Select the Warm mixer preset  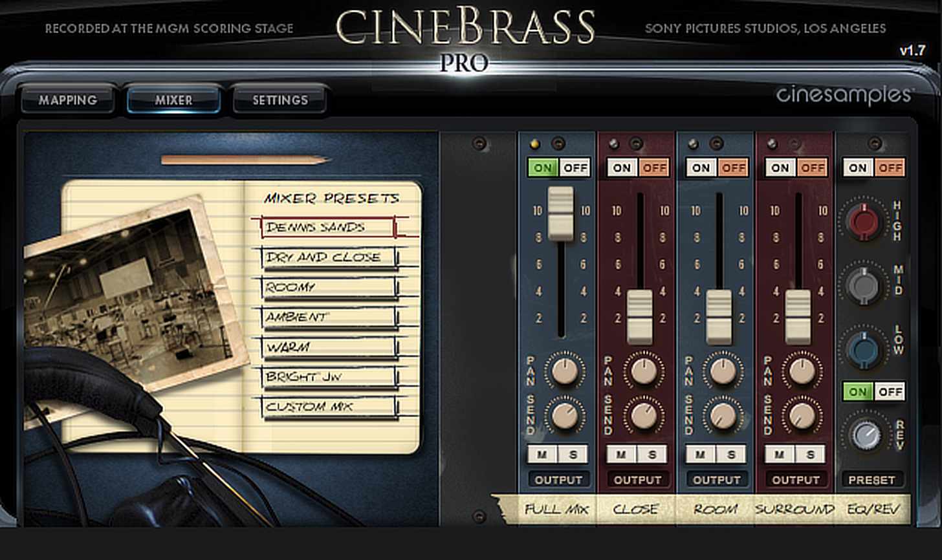point(330,347)
